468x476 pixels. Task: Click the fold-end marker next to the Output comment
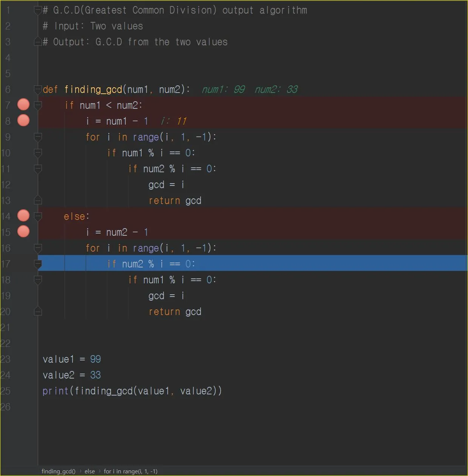click(x=38, y=42)
